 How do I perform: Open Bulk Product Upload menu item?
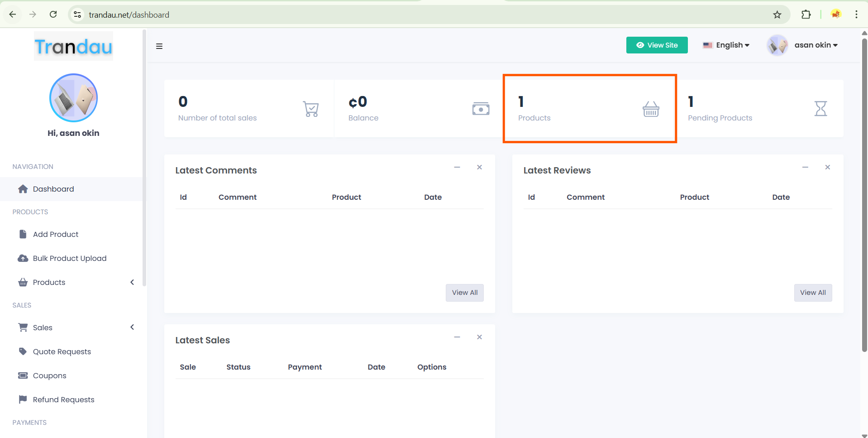tap(69, 258)
